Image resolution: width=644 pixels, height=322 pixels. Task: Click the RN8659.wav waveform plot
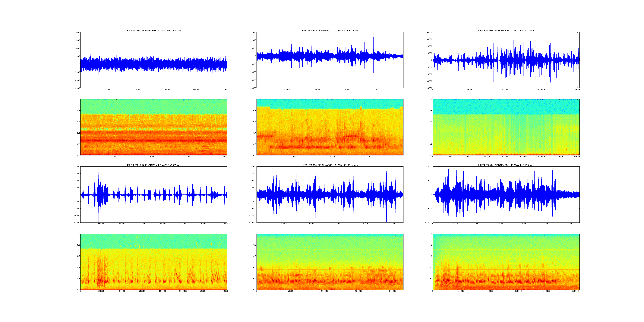click(153, 194)
